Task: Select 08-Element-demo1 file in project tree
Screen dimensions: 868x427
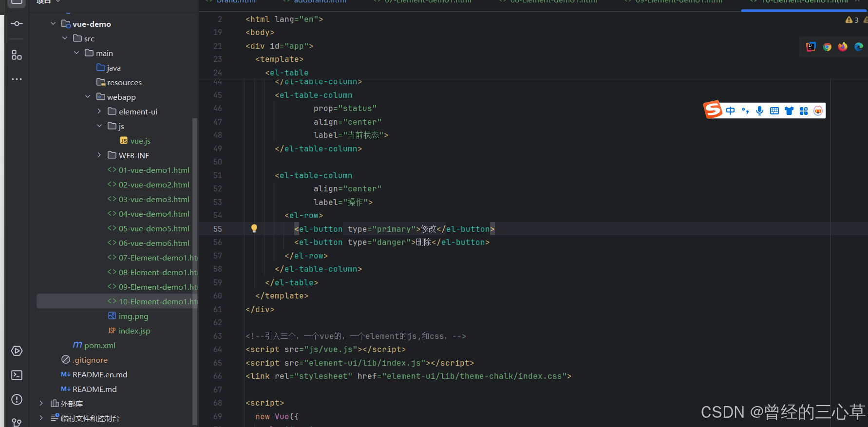Action: [152, 272]
